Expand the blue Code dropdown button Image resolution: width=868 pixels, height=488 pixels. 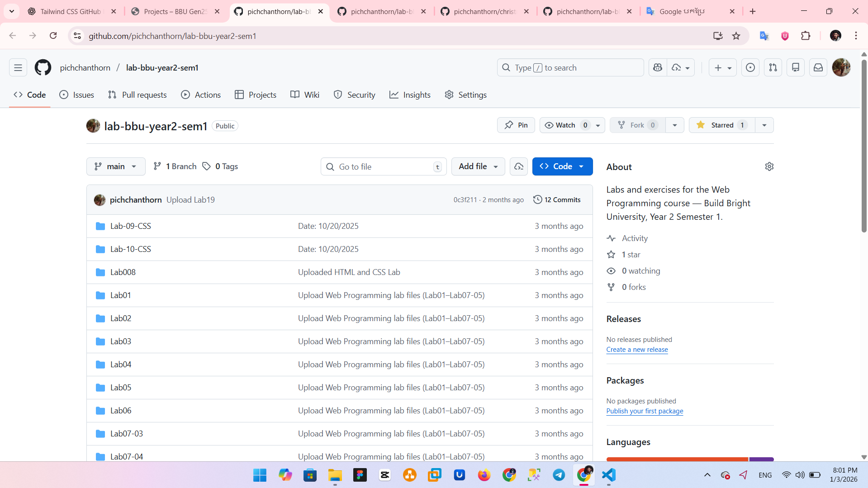(562, 166)
